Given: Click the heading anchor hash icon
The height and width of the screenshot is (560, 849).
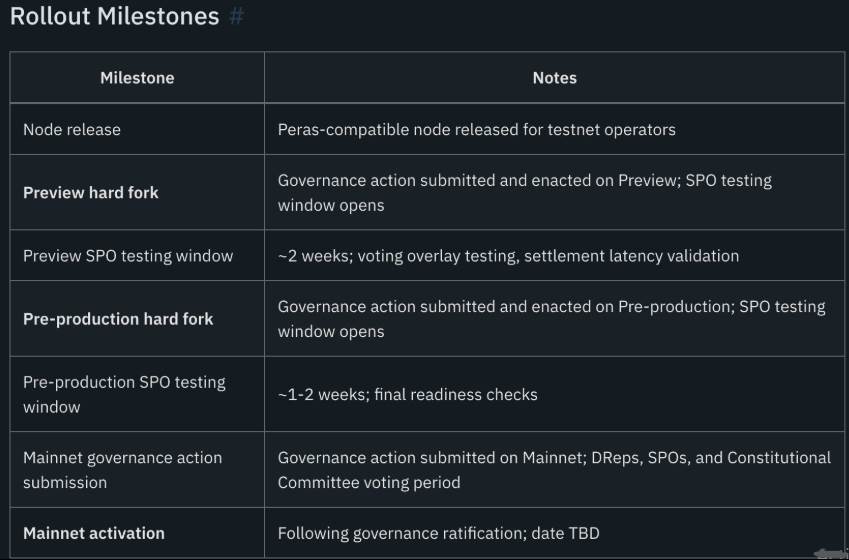Looking at the screenshot, I should (236, 16).
